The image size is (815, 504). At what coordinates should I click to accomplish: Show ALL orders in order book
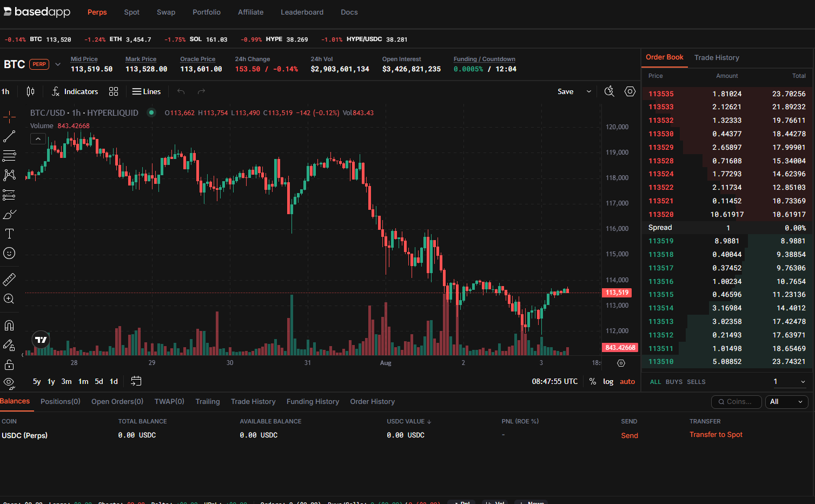655,382
